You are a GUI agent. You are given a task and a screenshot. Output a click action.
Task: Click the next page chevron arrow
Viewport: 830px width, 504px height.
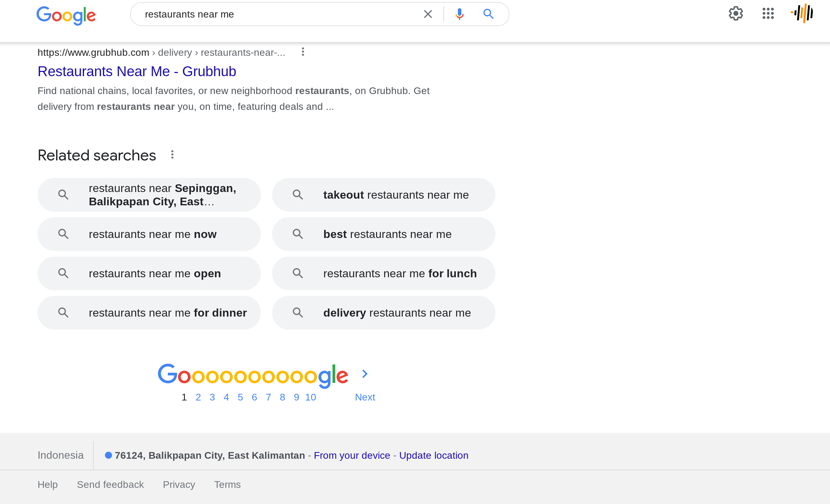pos(365,374)
